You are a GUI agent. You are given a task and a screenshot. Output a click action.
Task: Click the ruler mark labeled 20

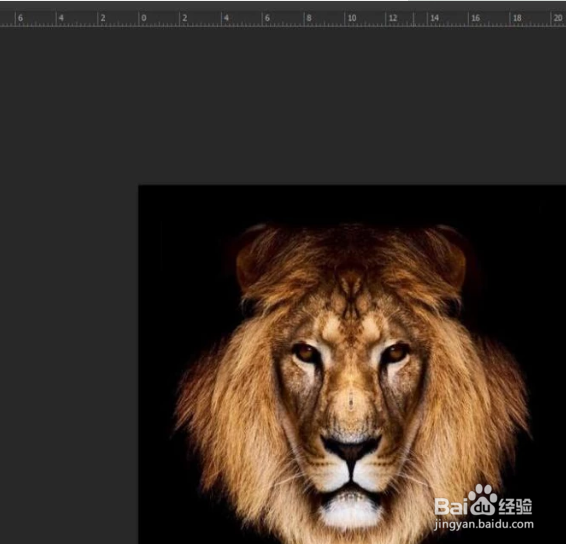[558, 18]
